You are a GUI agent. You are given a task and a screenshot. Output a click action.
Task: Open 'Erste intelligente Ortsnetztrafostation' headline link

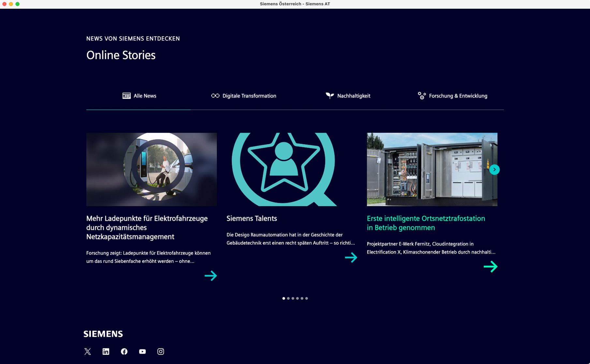tap(426, 223)
